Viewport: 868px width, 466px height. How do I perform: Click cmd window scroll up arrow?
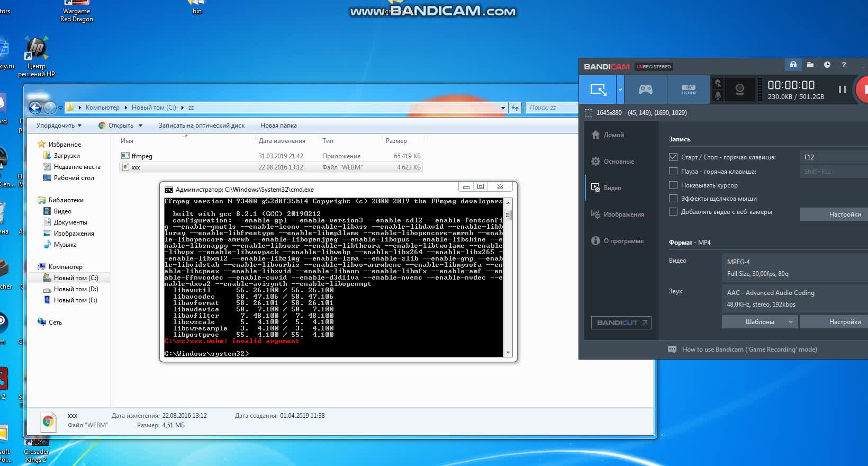[508, 203]
